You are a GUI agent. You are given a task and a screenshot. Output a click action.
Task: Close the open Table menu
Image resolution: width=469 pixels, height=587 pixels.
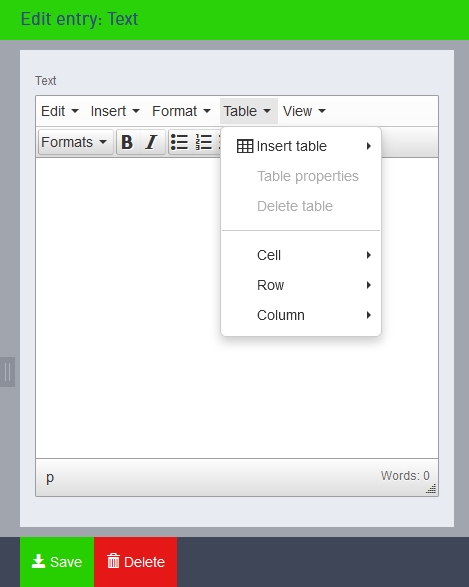(x=248, y=111)
